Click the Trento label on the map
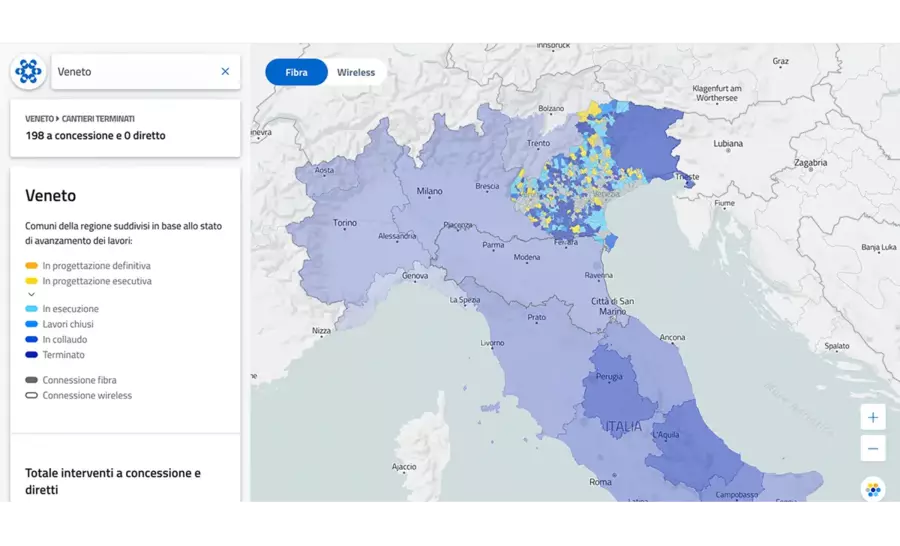Image resolution: width=900 pixels, height=546 pixels. point(538,143)
